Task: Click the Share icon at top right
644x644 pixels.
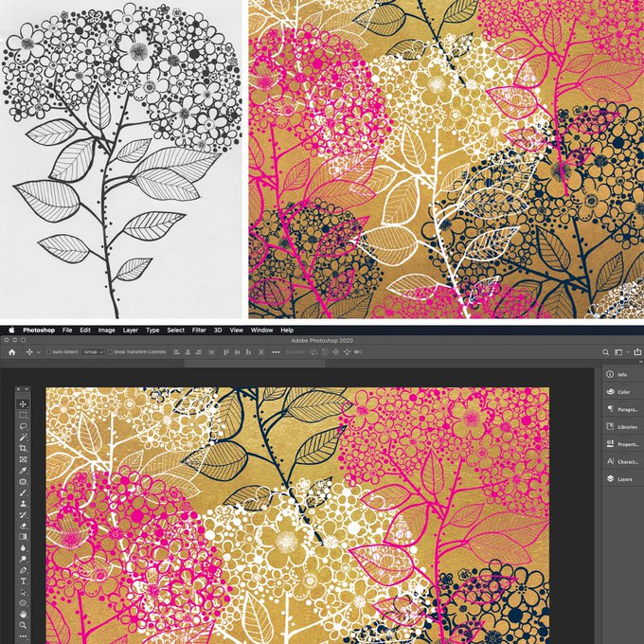Action: [637, 351]
